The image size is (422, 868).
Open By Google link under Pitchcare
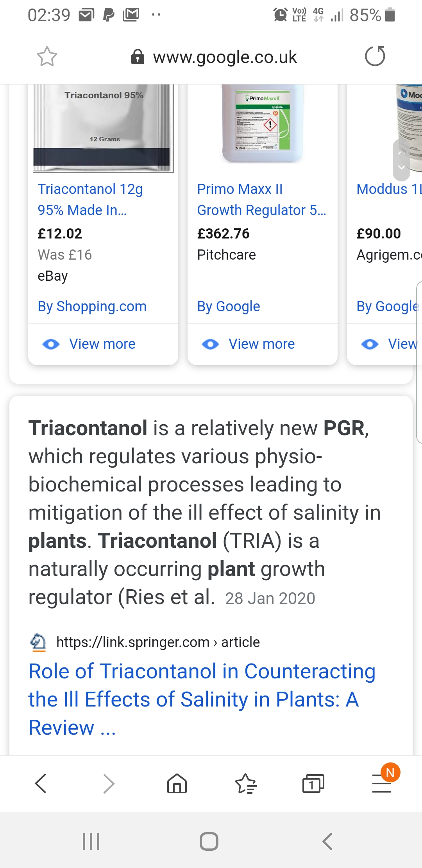(x=229, y=307)
